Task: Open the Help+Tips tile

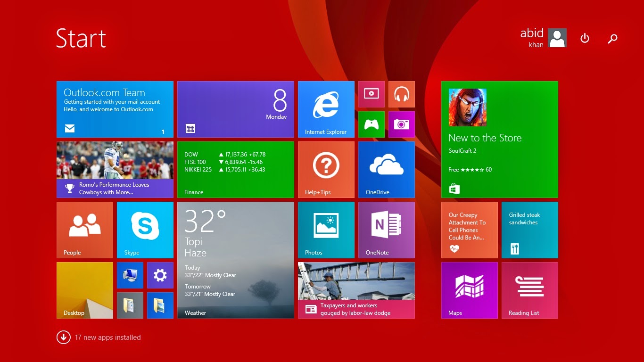Action: (x=326, y=170)
